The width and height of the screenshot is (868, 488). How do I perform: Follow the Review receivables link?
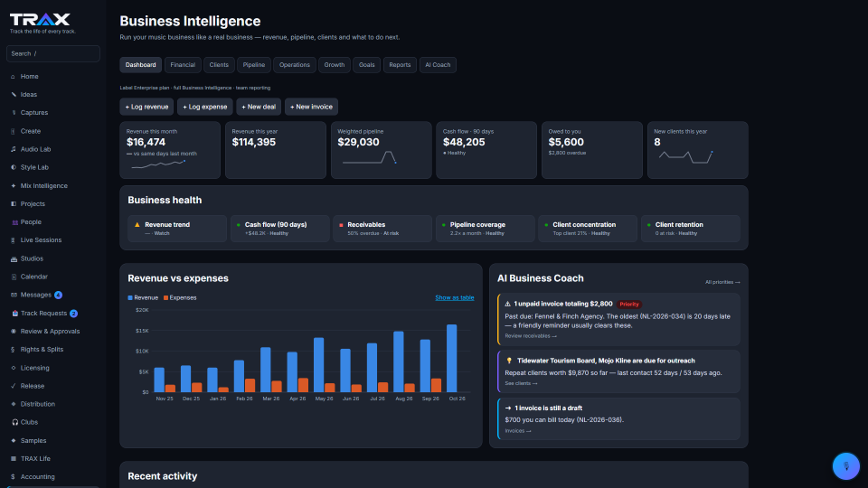click(x=531, y=336)
